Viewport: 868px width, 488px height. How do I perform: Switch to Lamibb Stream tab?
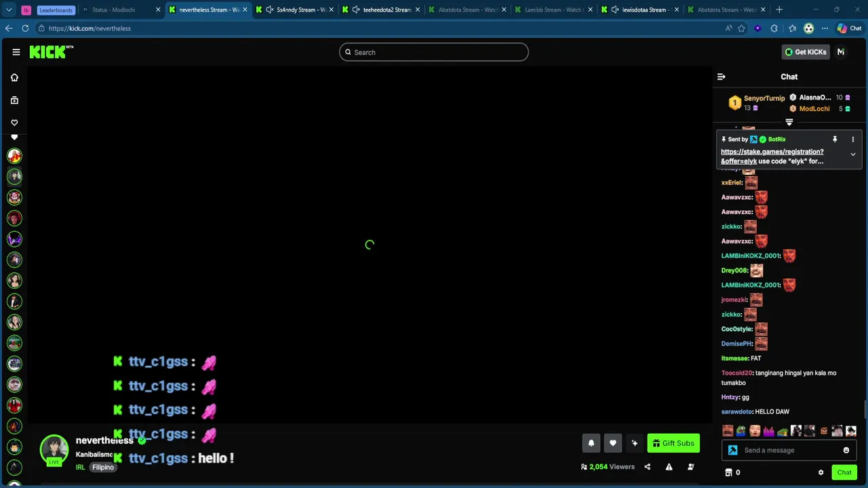pos(554,9)
